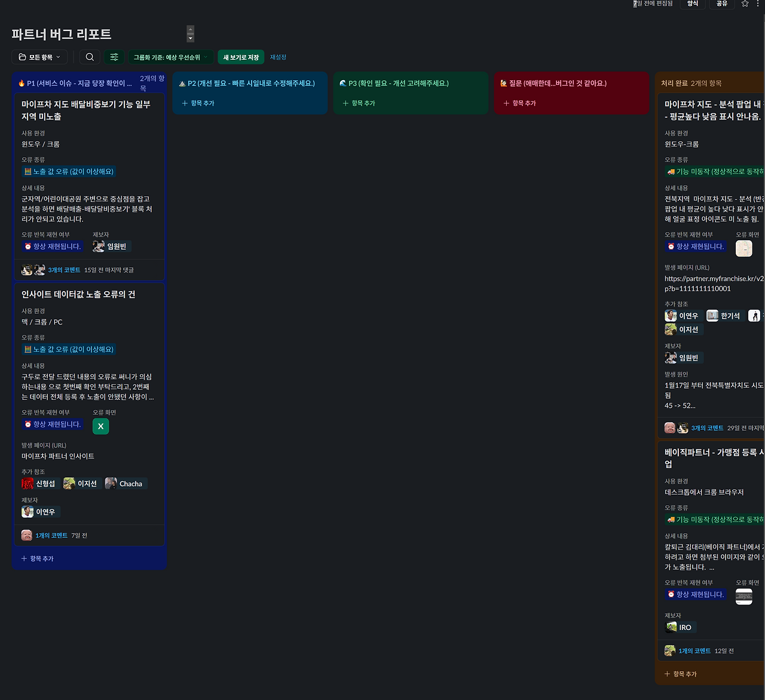Click the down arrow beside the list title
The image size is (765, 700).
[190, 38]
